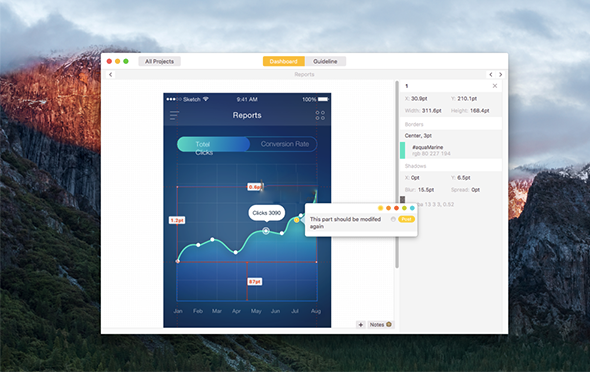590x372 pixels.
Task: Click the yellow note marker on the chart
Action: pyautogui.click(x=297, y=220)
